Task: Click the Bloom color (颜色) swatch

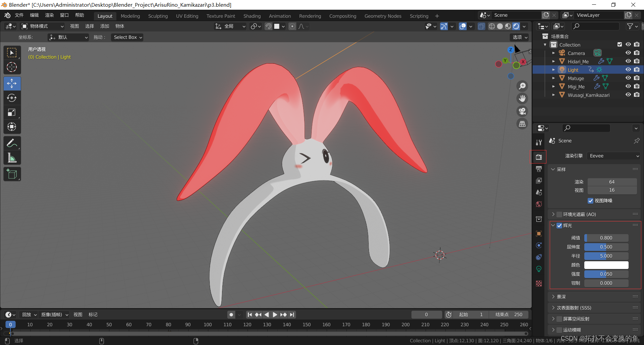Action: click(606, 265)
